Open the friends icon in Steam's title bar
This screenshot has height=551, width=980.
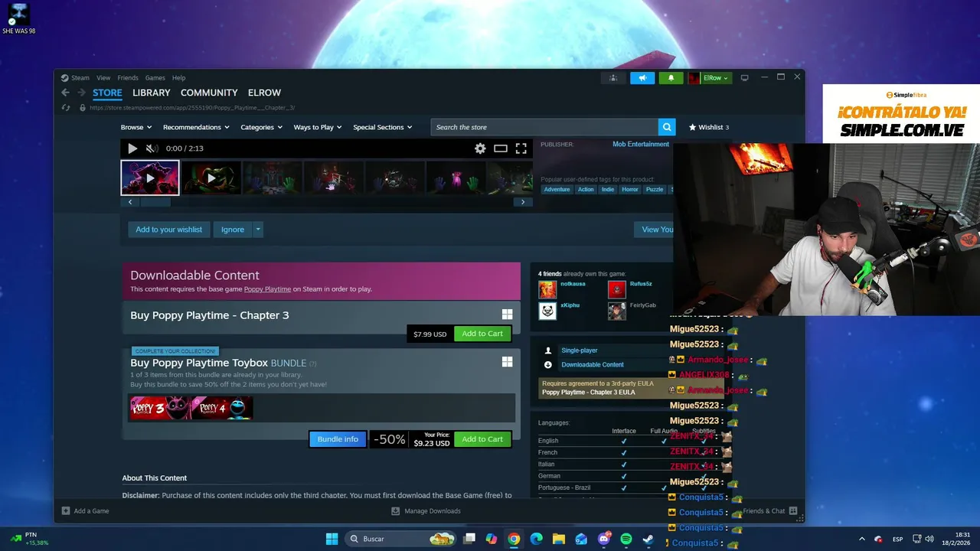coord(612,78)
